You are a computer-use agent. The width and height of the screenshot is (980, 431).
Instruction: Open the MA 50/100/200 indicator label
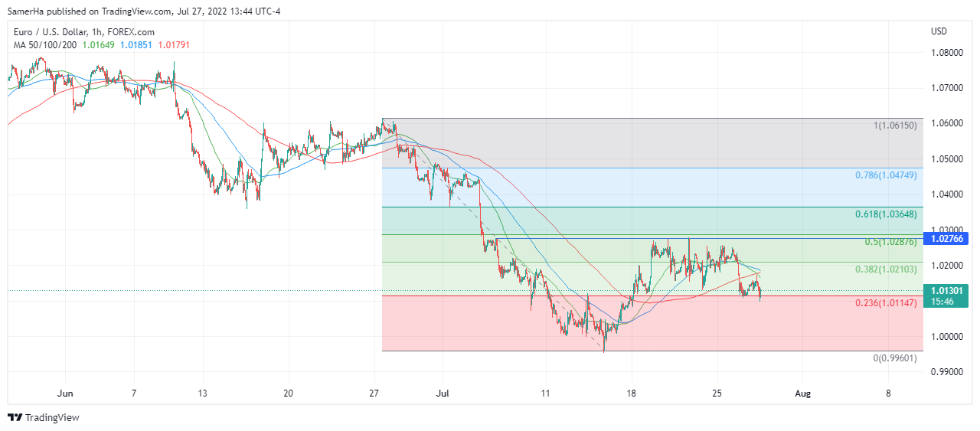coord(44,45)
